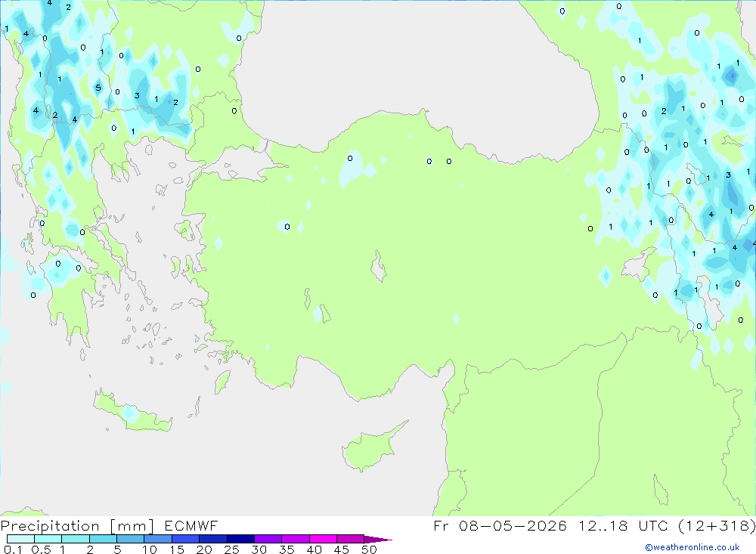Click the legend label '50'
Screen dimensions: 756x554
[x=370, y=549]
